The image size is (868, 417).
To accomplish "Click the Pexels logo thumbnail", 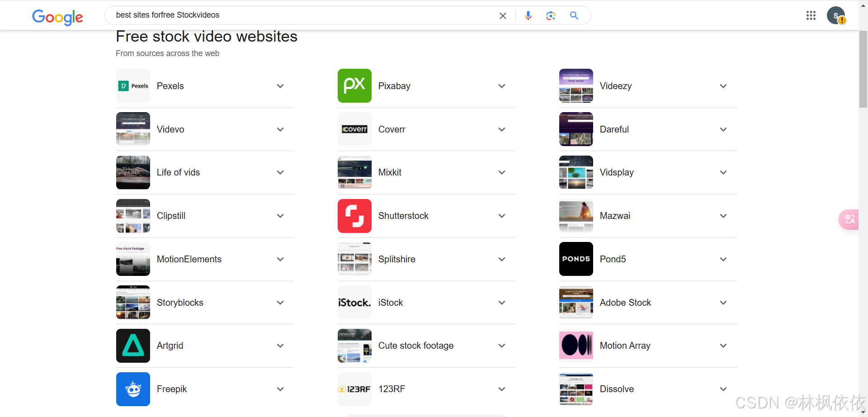I will pyautogui.click(x=133, y=86).
